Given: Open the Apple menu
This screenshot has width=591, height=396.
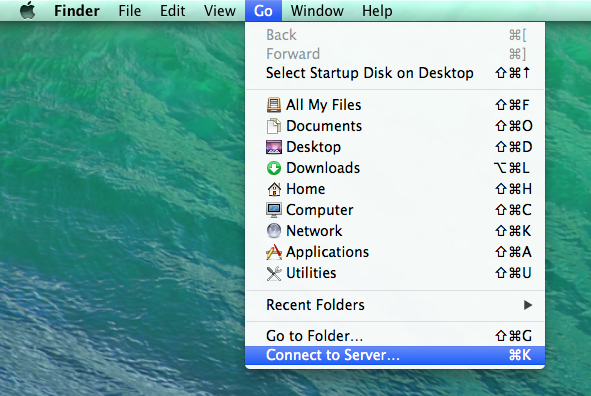Looking at the screenshot, I should click(x=28, y=10).
